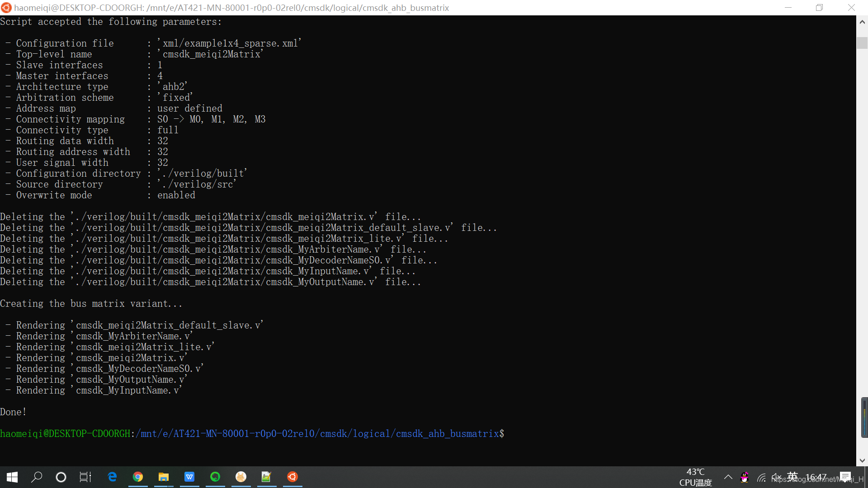Click 'xml/example1x4_sparse.xml' configuration file value
The image size is (868, 488).
tap(229, 43)
